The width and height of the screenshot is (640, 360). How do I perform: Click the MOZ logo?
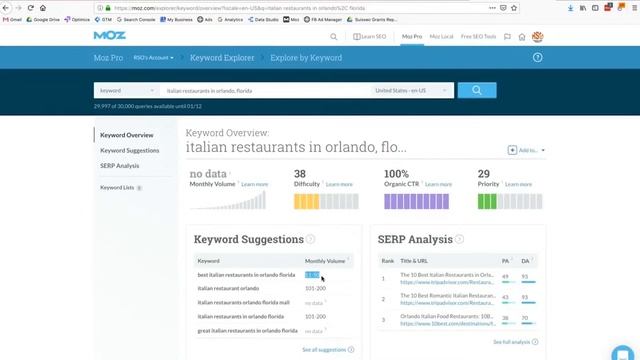(x=109, y=36)
